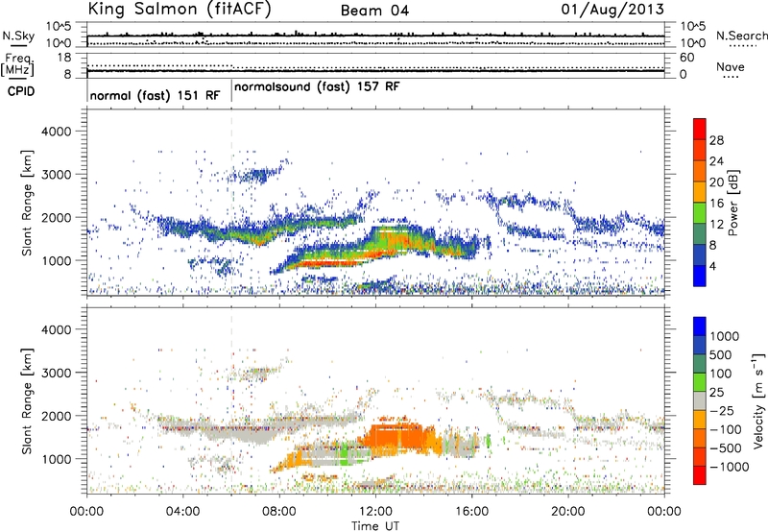Viewport: 768px width, 532px height.
Task: Click the 'N.Search' legend label
Action: click(741, 36)
